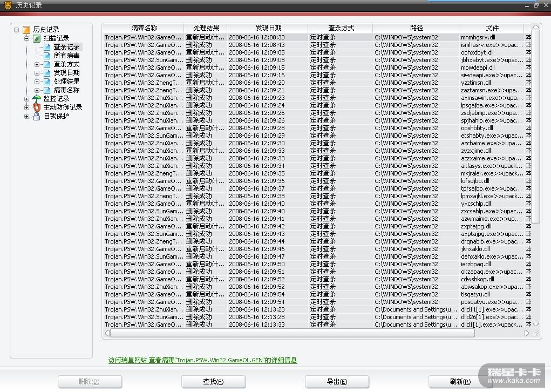Click the padlock 自我保护 icon
This screenshot has width=551, height=392.
(37, 116)
